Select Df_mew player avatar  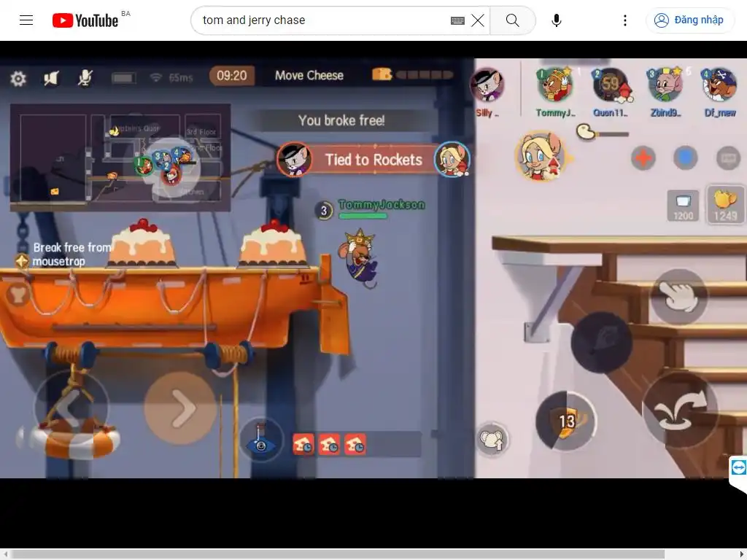[720, 86]
